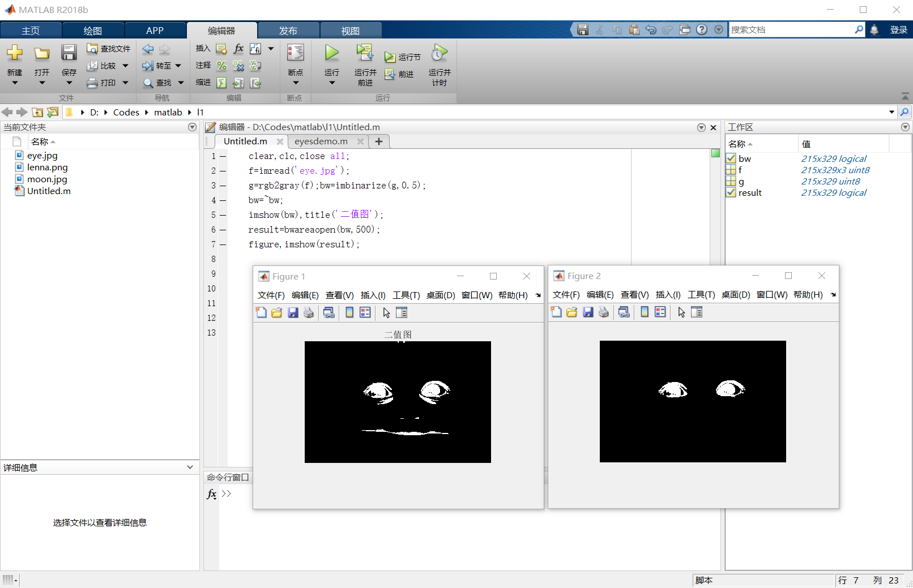Image resolution: width=913 pixels, height=588 pixels.
Task: Toggle Insert Legend in Figure 2 toolbar
Action: coord(660,312)
